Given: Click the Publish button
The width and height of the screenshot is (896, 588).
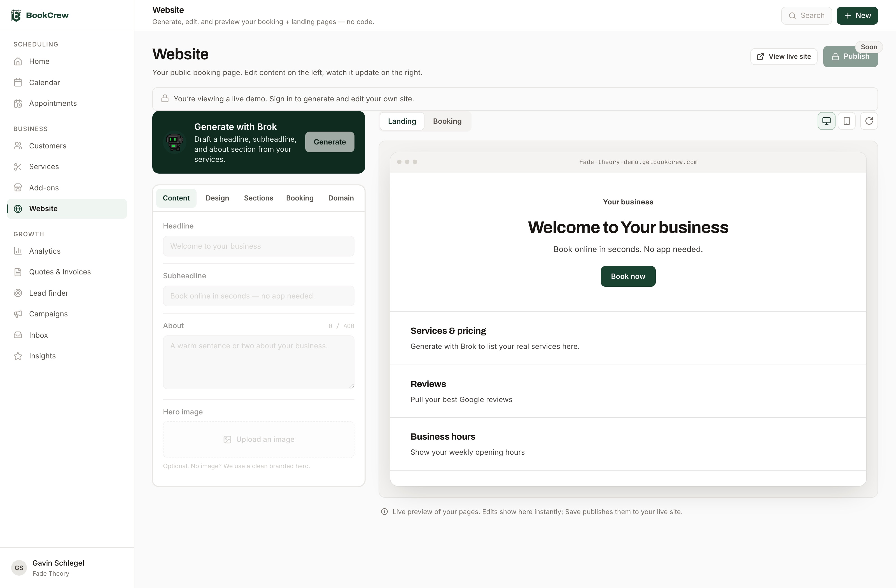Looking at the screenshot, I should click(850, 57).
